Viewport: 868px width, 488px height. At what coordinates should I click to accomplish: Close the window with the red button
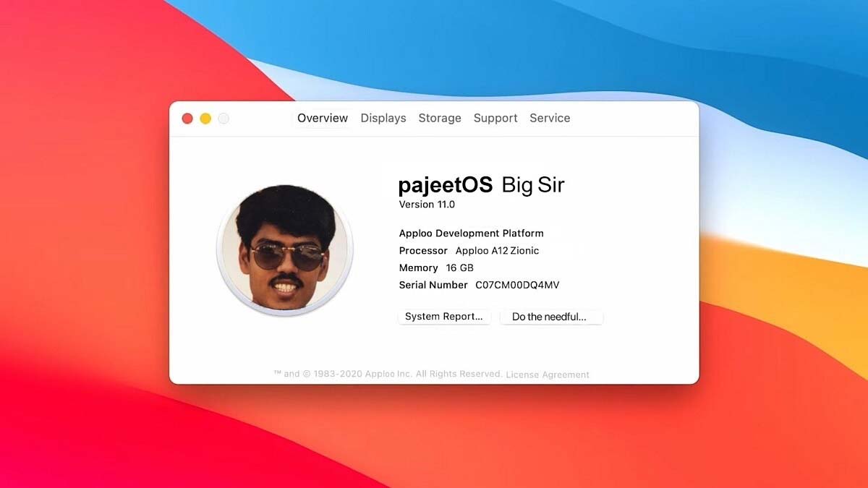(x=187, y=119)
